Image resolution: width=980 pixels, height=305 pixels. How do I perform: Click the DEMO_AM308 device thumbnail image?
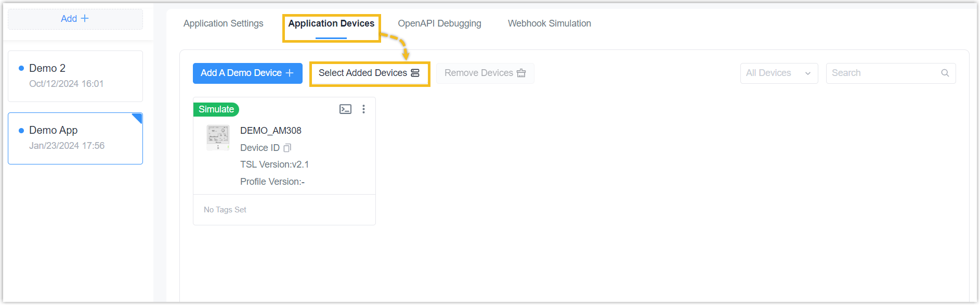218,138
